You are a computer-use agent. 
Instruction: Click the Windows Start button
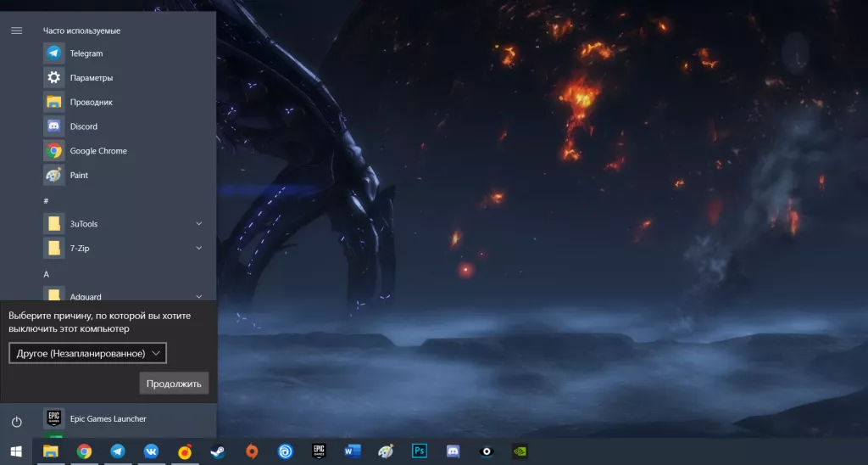click(x=16, y=451)
